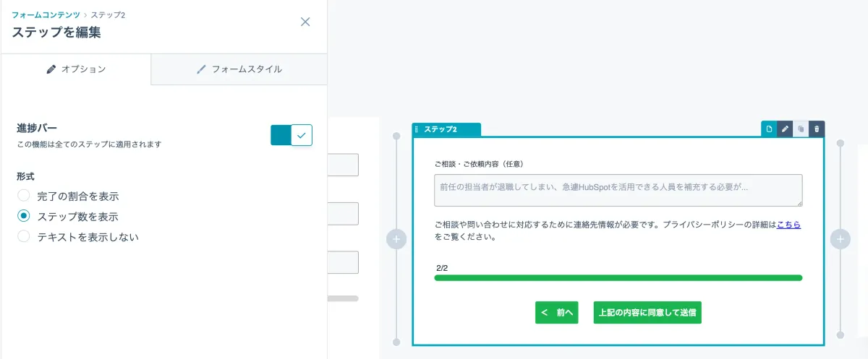
Task: Choose テキストを表示しない radio option
Action: tap(24, 236)
